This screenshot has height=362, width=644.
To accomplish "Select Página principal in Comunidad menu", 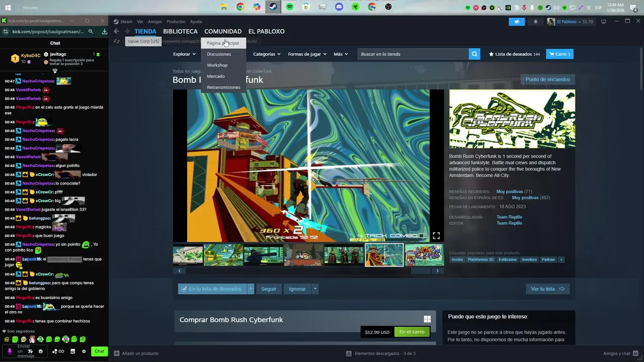I will tap(223, 43).
